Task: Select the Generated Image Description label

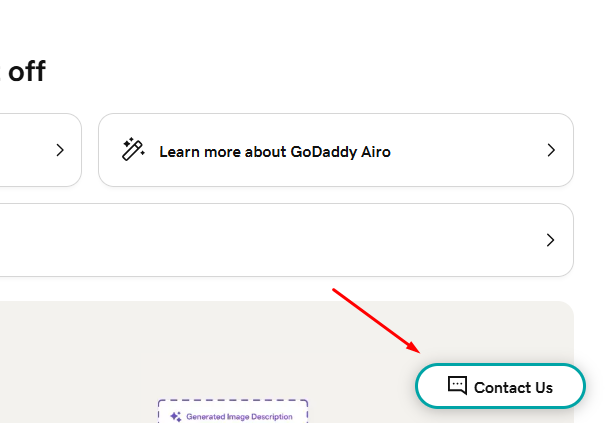Action: pyautogui.click(x=239, y=416)
